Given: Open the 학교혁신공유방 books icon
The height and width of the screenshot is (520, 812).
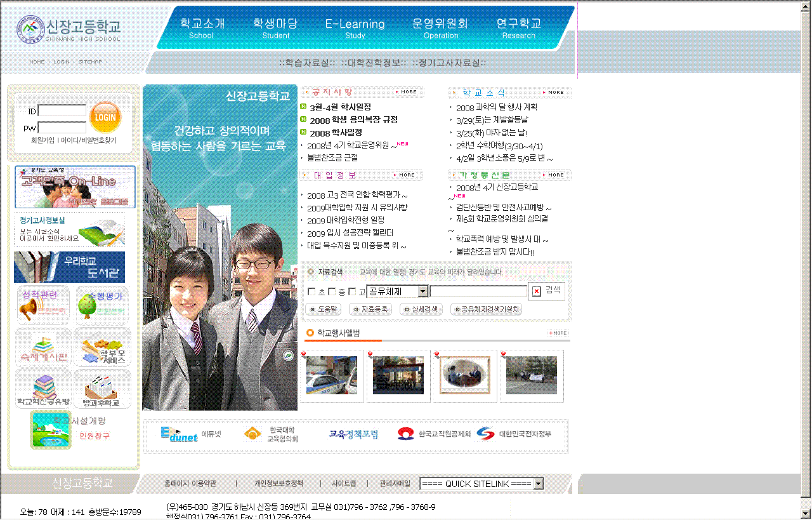Looking at the screenshot, I should click(43, 389).
